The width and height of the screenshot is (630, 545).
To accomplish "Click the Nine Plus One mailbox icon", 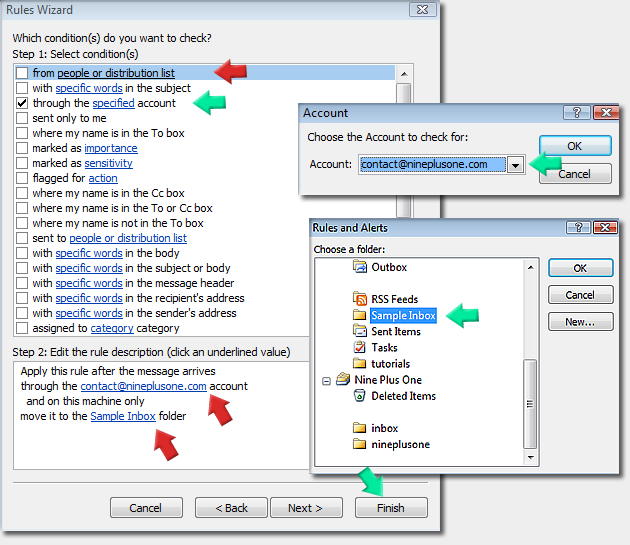I will 343,380.
